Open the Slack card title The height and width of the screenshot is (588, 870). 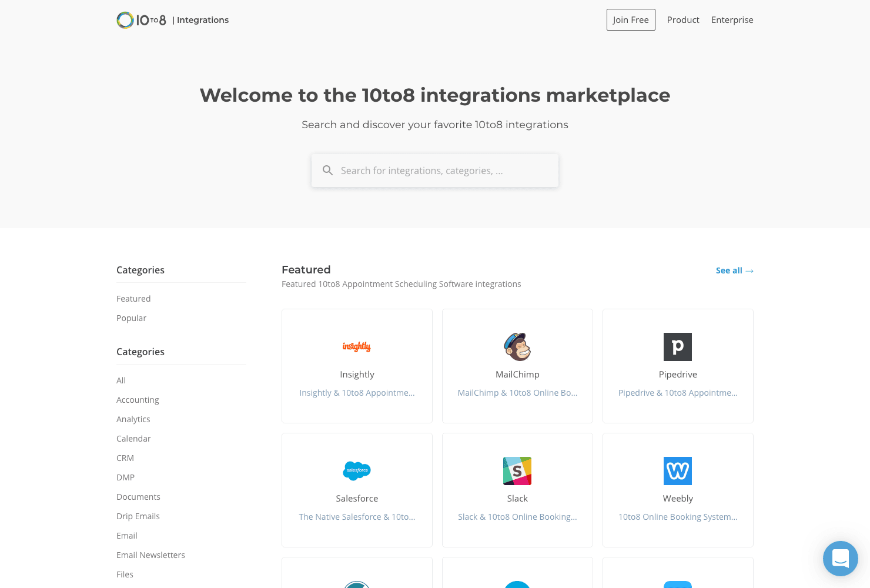517,499
